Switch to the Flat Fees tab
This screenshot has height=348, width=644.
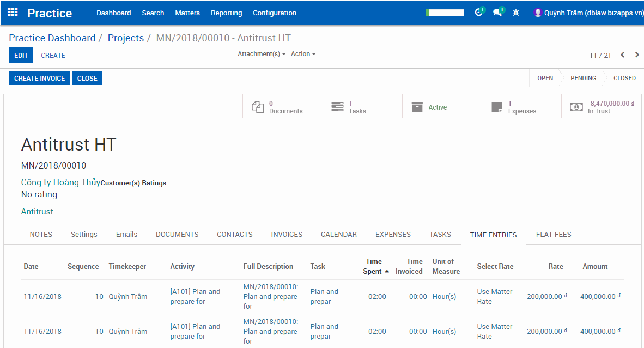click(554, 235)
